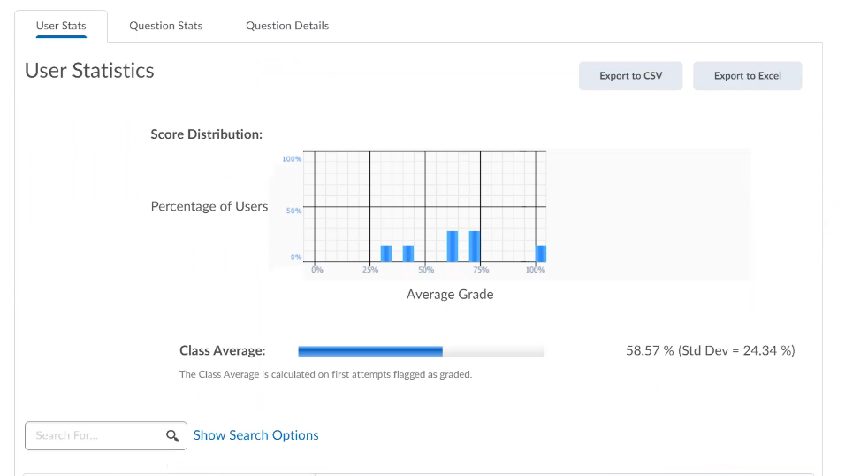Select the chart bar just left of 50%

point(408,253)
